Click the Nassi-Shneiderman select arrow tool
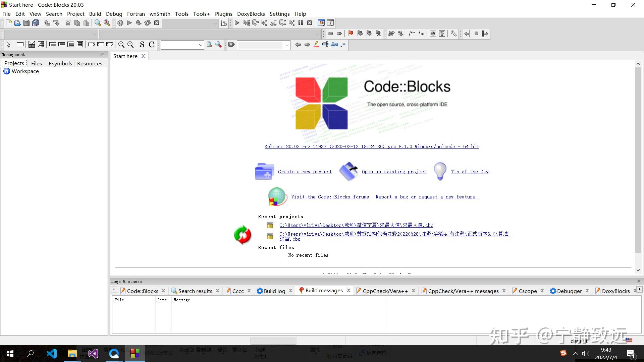Screen dimensions: 644x362 (x=8, y=44)
